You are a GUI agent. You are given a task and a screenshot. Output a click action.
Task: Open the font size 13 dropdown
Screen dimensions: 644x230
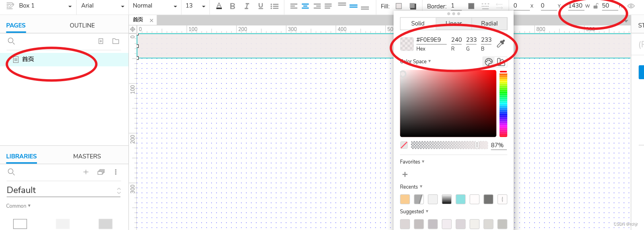coord(195,6)
